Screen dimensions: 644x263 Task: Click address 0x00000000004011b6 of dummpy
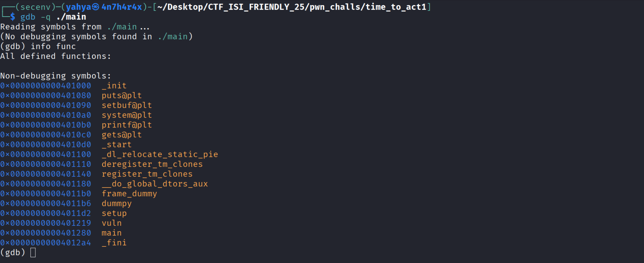(x=45, y=204)
